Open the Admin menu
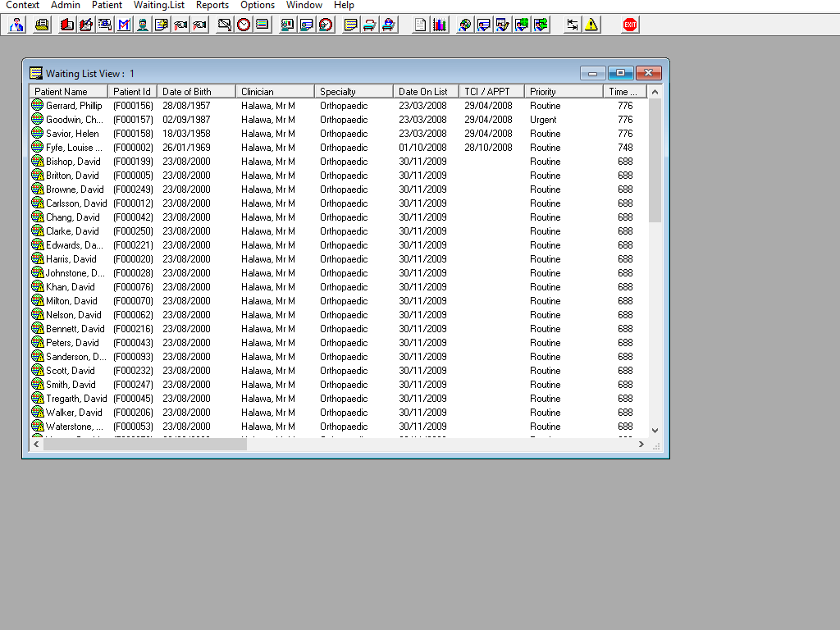Image resolution: width=840 pixels, height=630 pixels. tap(66, 5)
